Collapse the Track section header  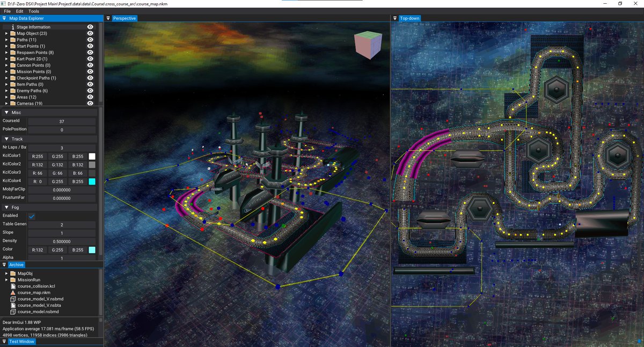coord(49,139)
